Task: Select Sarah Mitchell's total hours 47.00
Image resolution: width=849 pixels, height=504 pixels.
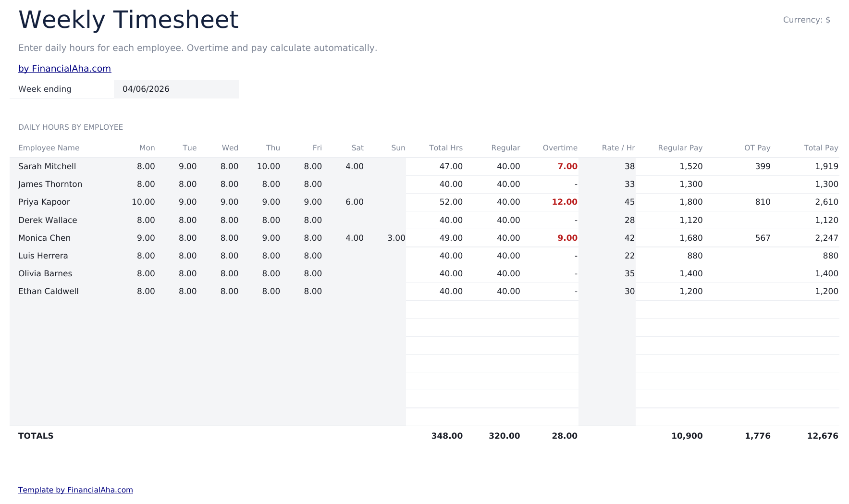Action: (x=451, y=166)
